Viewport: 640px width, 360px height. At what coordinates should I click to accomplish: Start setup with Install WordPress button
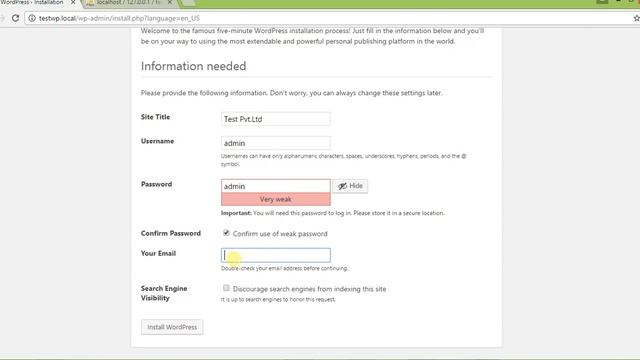tap(172, 327)
